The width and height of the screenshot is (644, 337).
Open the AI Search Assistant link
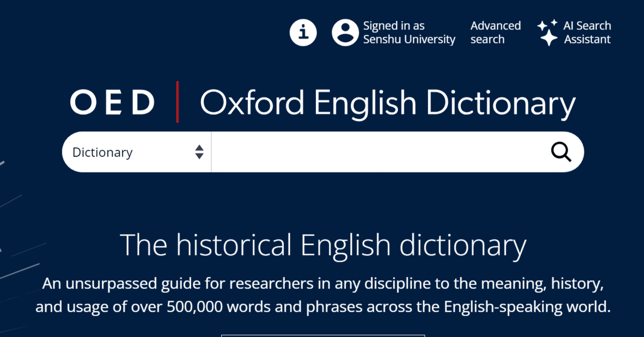[587, 33]
